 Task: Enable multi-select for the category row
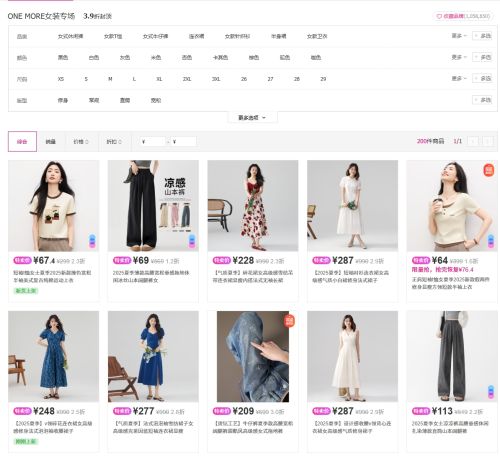coord(482,36)
